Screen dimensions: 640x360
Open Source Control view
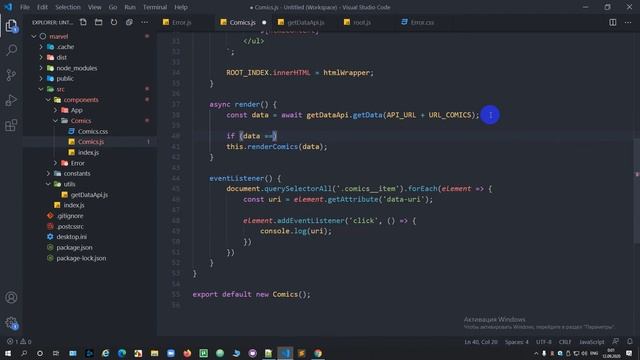click(x=11, y=75)
